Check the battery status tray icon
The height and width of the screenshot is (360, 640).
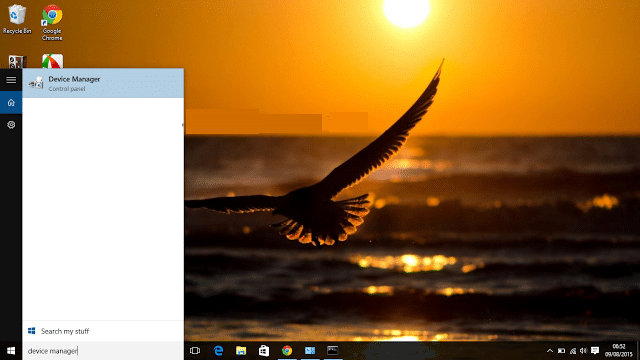[x=562, y=351]
